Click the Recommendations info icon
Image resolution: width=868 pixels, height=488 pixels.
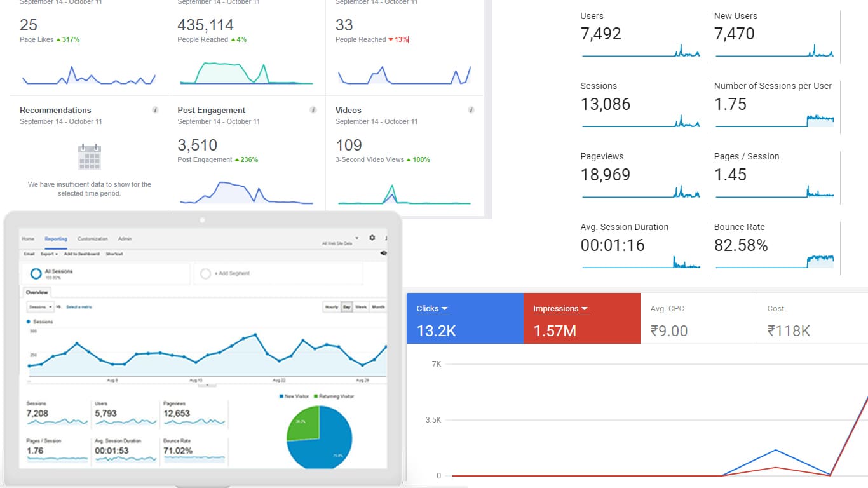pos(155,110)
